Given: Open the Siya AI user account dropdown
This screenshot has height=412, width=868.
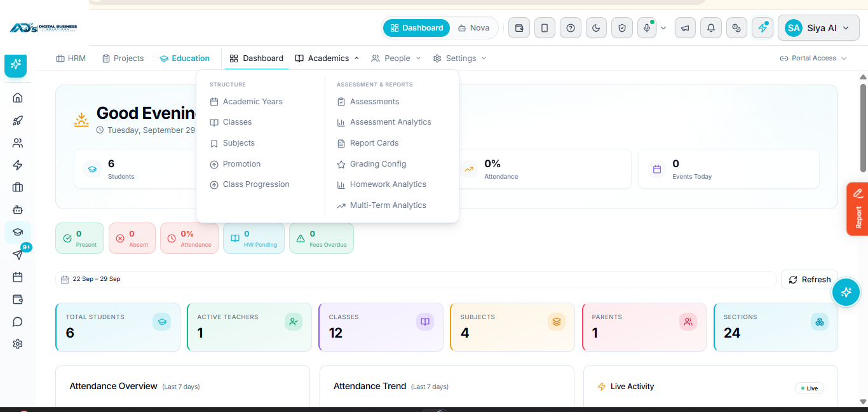Looking at the screenshot, I should pyautogui.click(x=818, y=28).
